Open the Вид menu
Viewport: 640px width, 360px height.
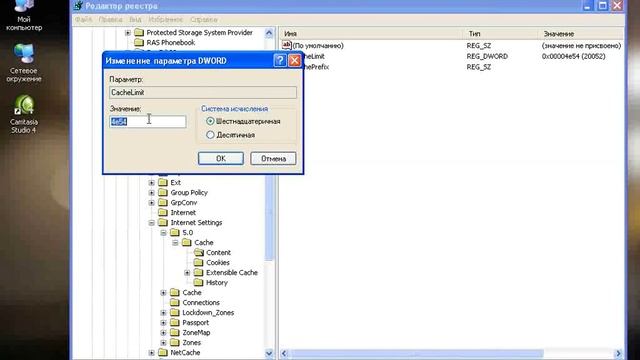[x=135, y=19]
